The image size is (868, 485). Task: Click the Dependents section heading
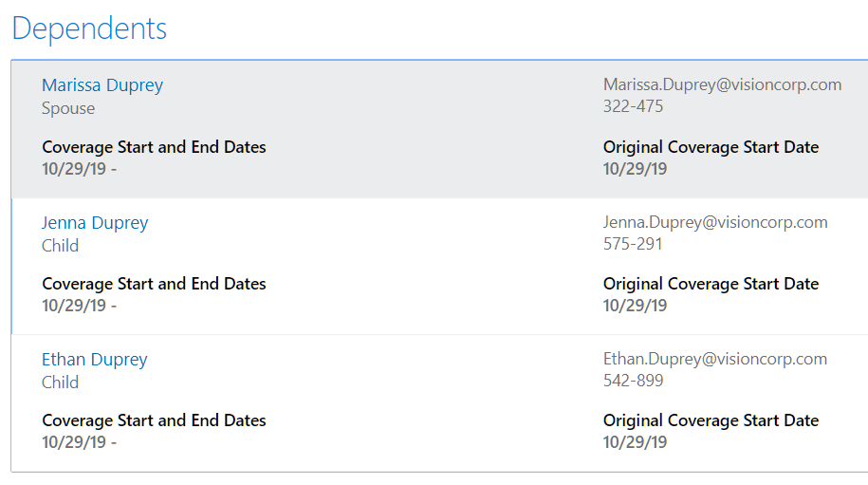click(89, 28)
